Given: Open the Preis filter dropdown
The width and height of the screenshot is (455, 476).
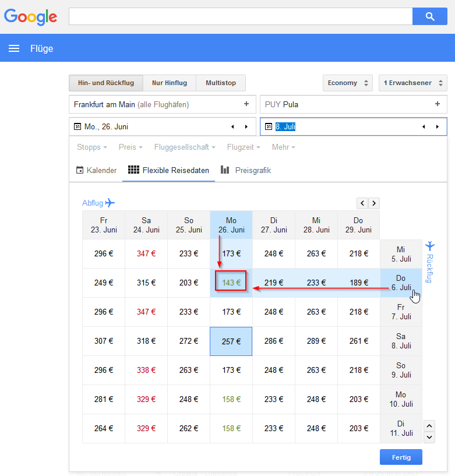Looking at the screenshot, I should [x=130, y=147].
